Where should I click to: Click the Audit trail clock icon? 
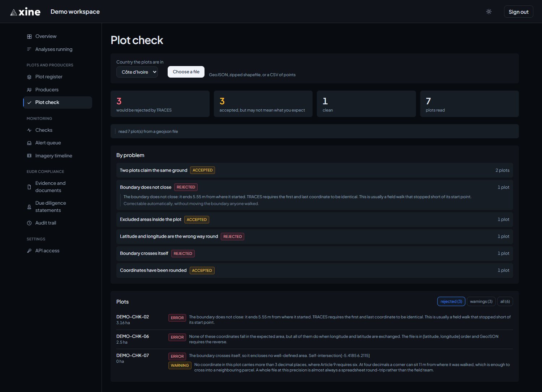29,223
